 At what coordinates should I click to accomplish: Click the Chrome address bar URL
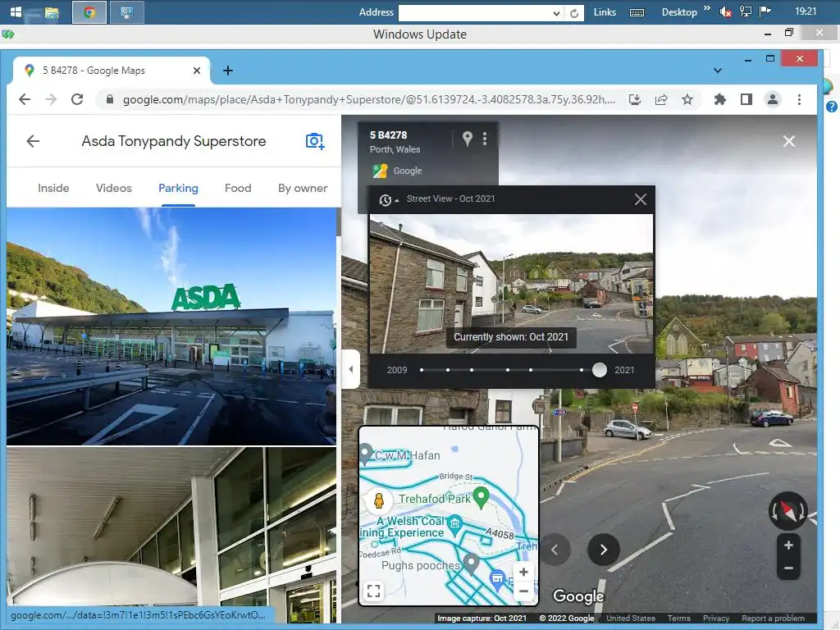[368, 99]
